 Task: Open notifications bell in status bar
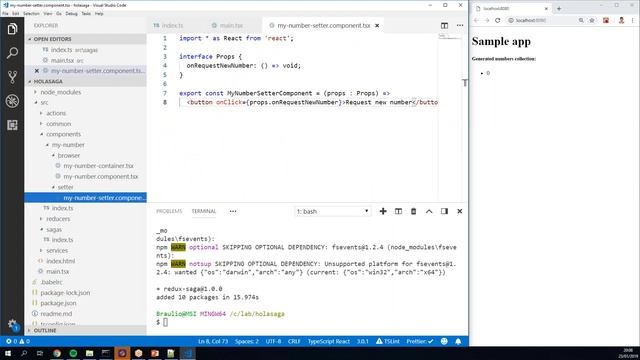[x=458, y=341]
